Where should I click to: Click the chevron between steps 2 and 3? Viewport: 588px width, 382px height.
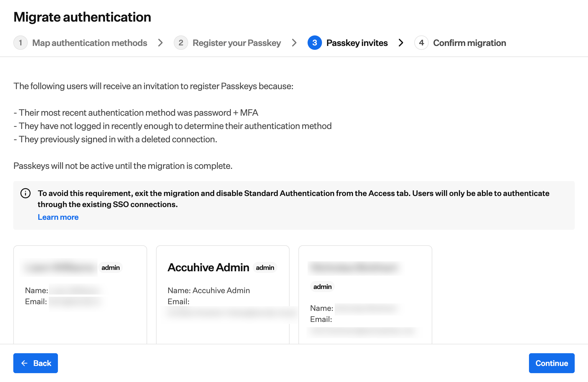(x=294, y=43)
